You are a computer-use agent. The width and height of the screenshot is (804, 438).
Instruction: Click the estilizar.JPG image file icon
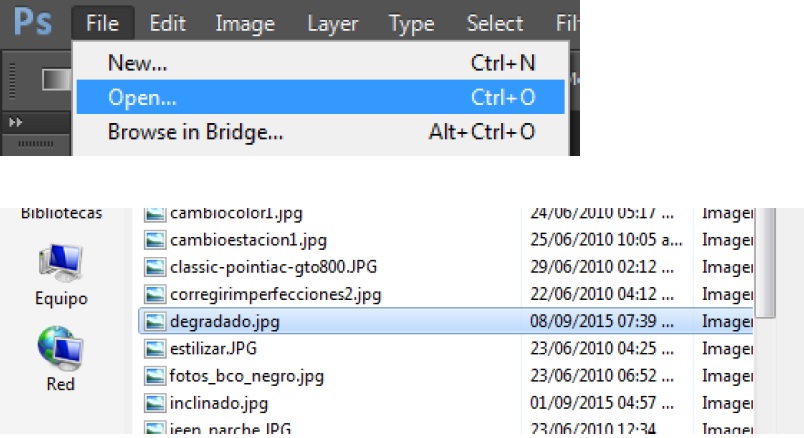154,348
